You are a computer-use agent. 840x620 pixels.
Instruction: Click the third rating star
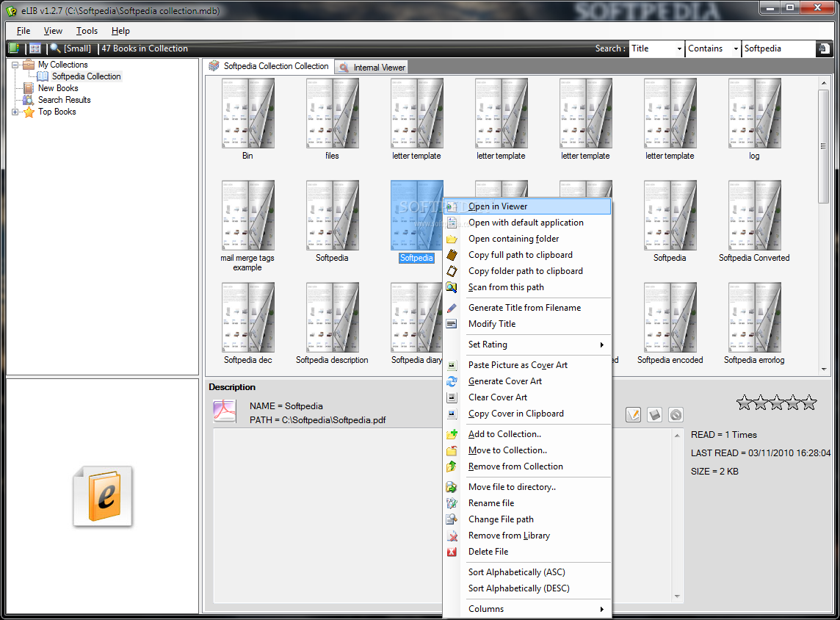[777, 403]
